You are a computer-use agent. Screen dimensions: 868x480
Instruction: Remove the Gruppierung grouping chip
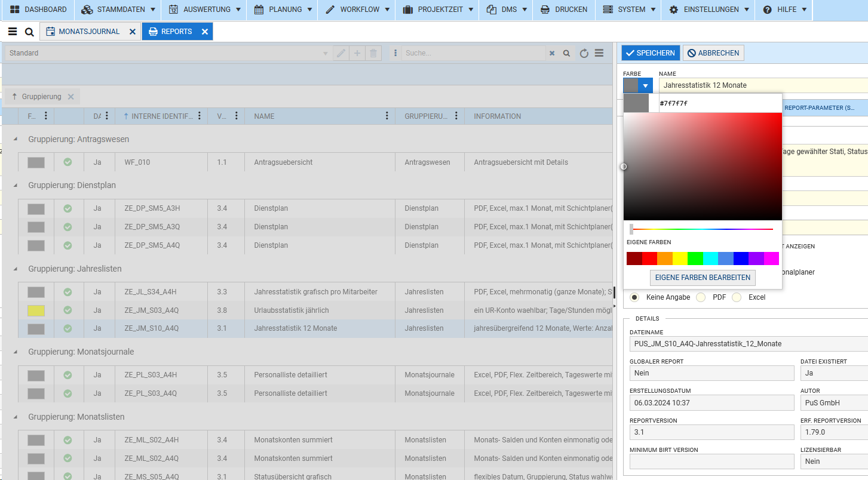[x=70, y=97]
